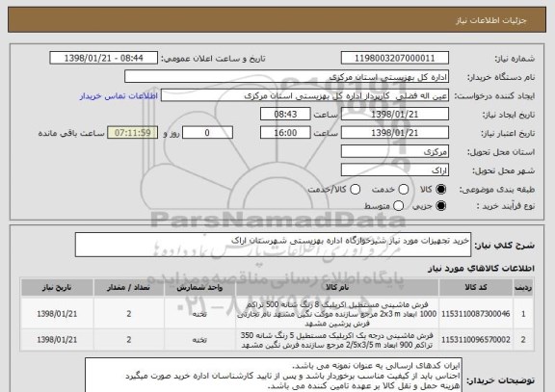The image size is (555, 392).
Task: Click the creation time field 08:43
Action: 285,114
